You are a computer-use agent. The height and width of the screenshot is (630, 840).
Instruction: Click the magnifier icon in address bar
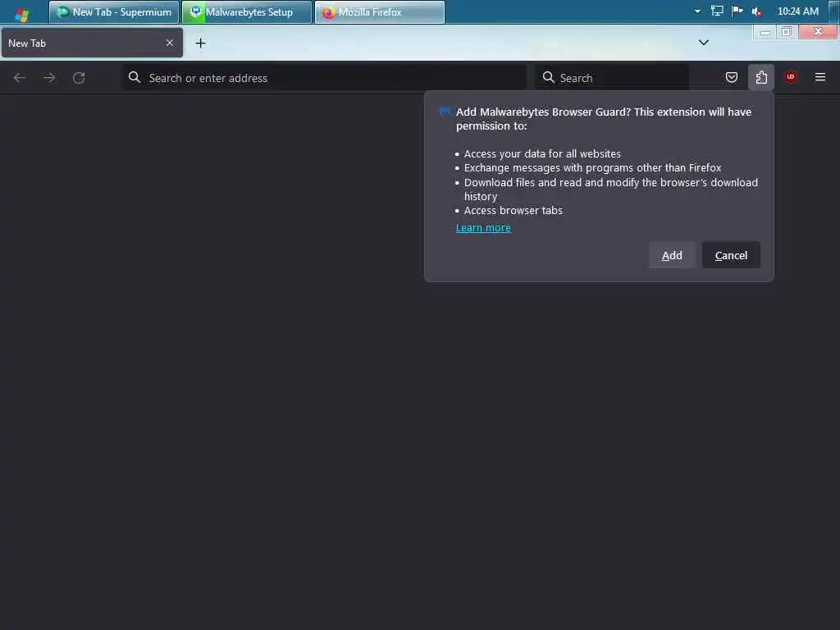pyautogui.click(x=135, y=78)
